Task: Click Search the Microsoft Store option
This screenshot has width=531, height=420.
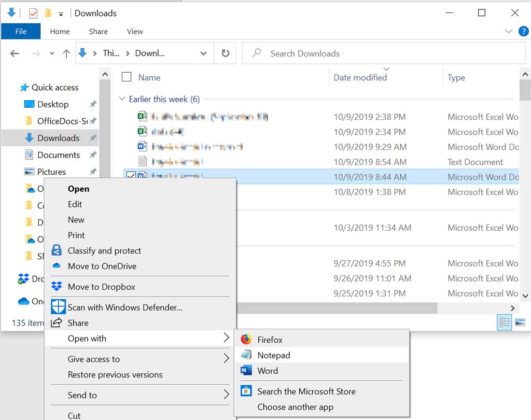Action: (x=322, y=391)
